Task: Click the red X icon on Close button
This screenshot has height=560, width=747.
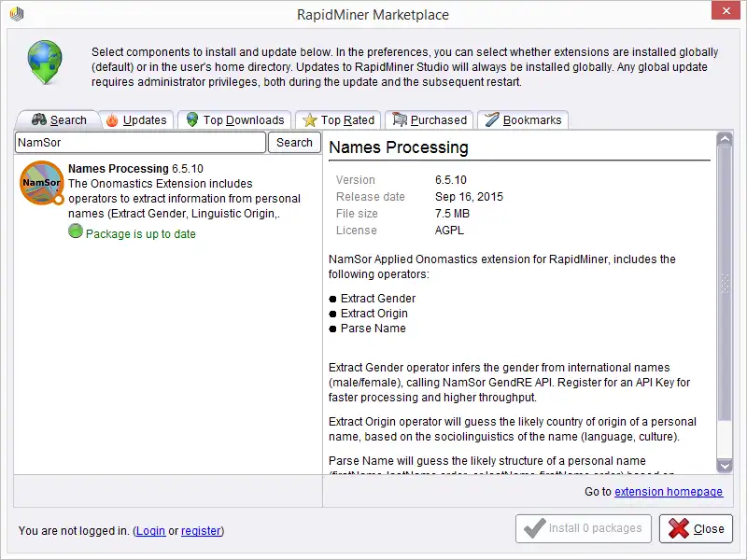Action: point(679,528)
